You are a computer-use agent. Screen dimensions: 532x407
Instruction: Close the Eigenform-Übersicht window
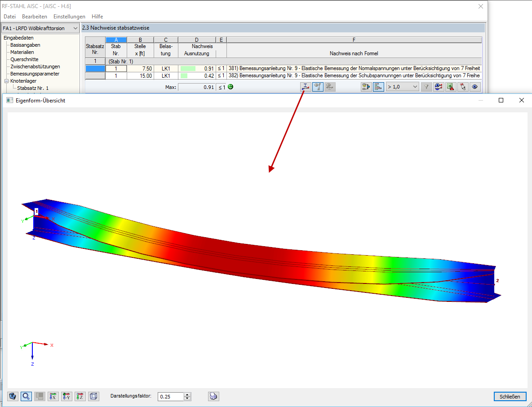(x=522, y=100)
